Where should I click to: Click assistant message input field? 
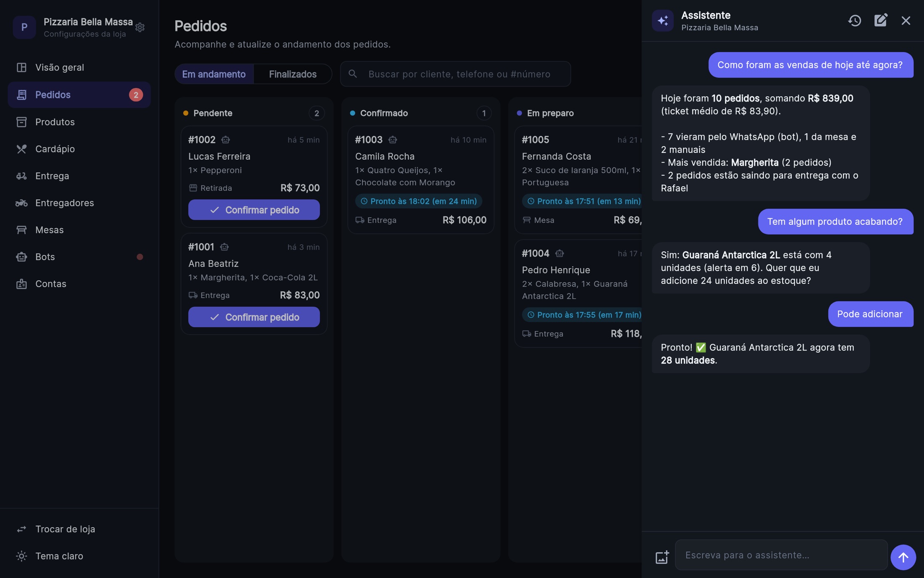coord(781,555)
